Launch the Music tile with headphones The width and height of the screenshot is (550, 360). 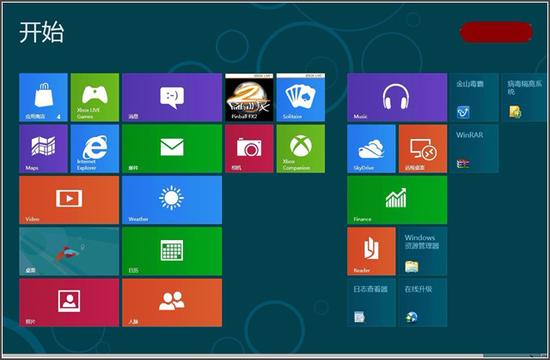397,97
